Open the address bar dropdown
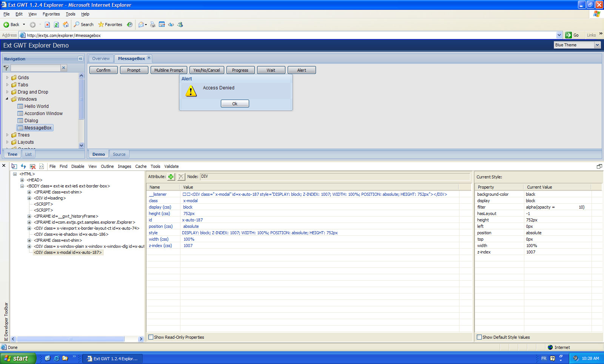This screenshot has height=364, width=604. click(559, 35)
